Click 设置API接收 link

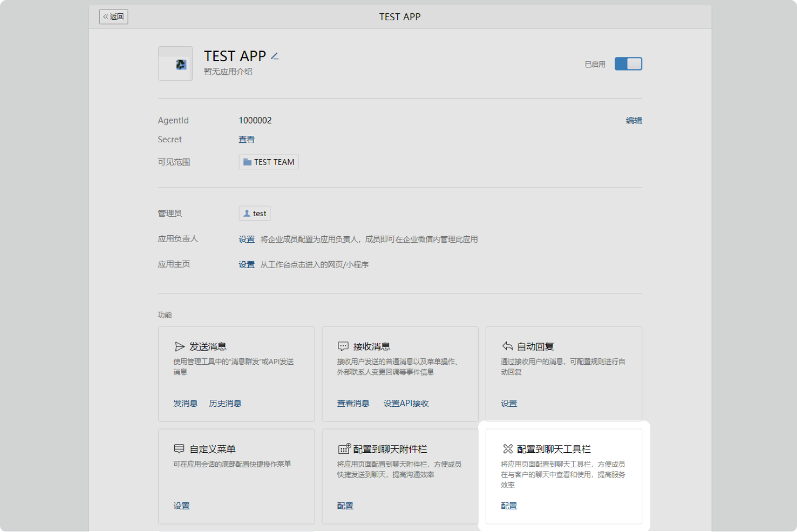pyautogui.click(x=406, y=404)
